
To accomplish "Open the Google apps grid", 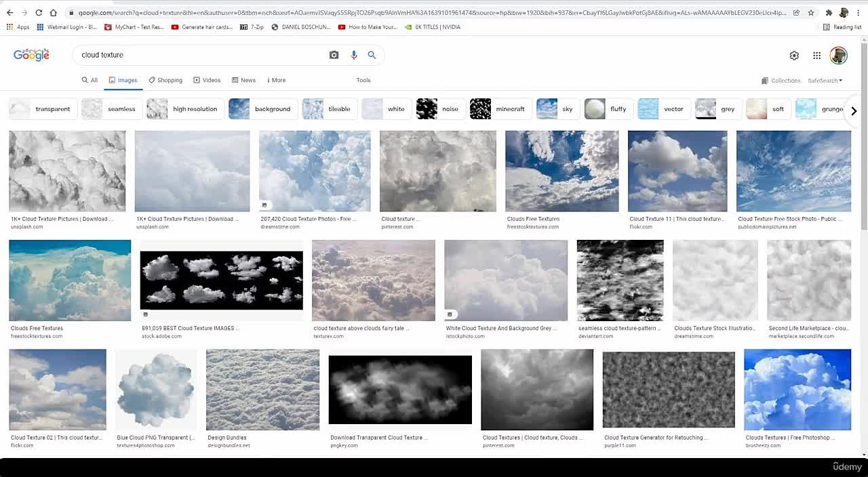I will (816, 56).
